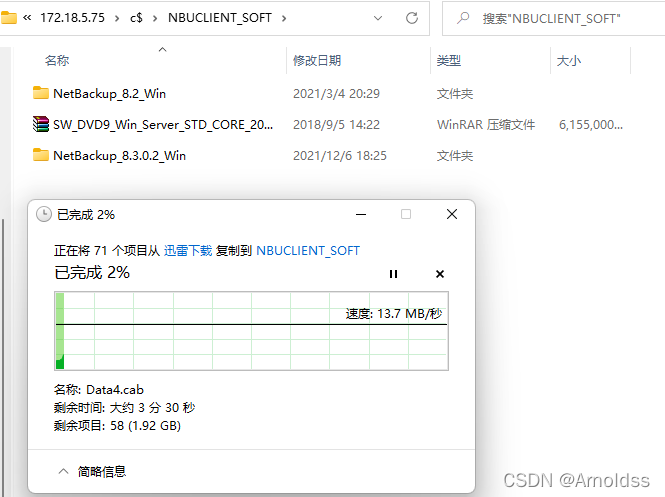Click the folder icon in the address bar
The image size is (665, 497).
coord(8,18)
